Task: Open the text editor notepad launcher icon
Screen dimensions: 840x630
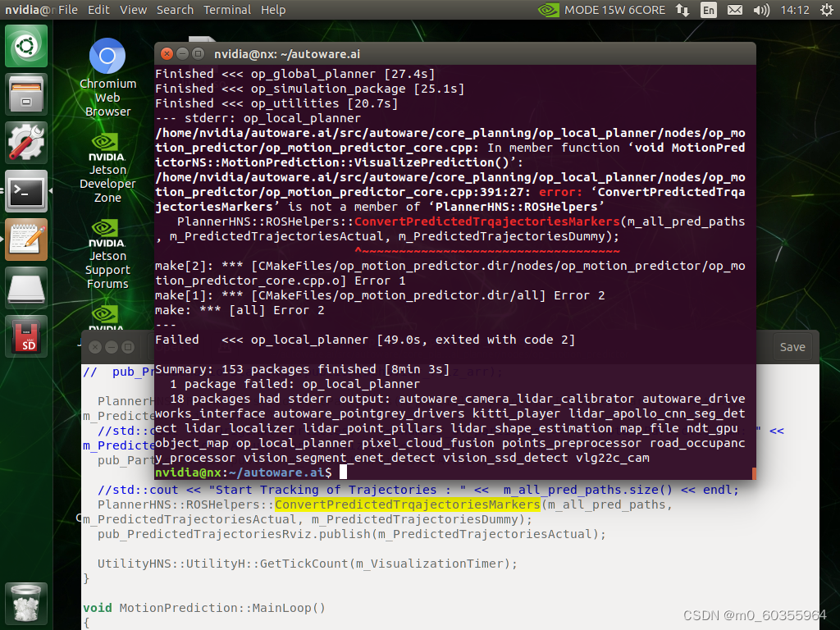Action: pos(26,239)
